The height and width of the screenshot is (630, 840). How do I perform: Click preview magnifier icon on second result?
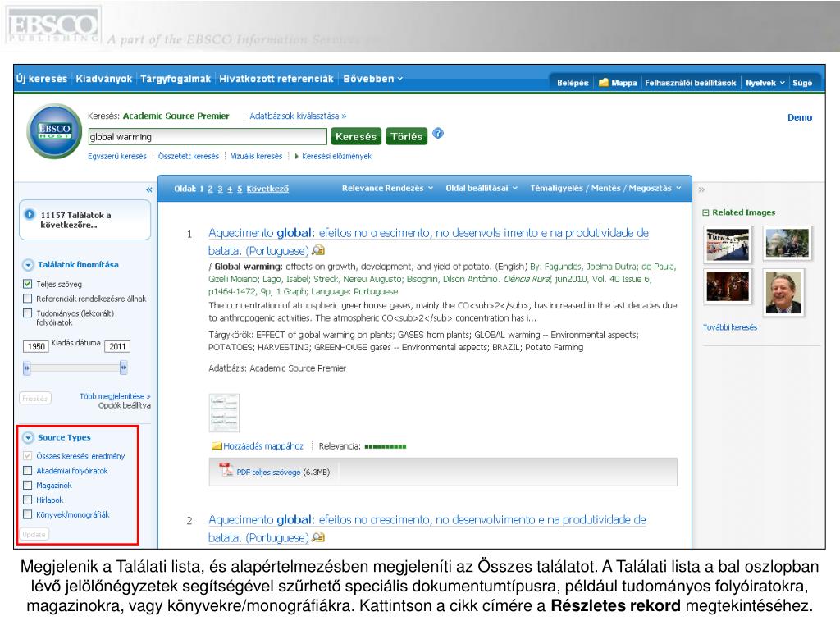pos(318,536)
